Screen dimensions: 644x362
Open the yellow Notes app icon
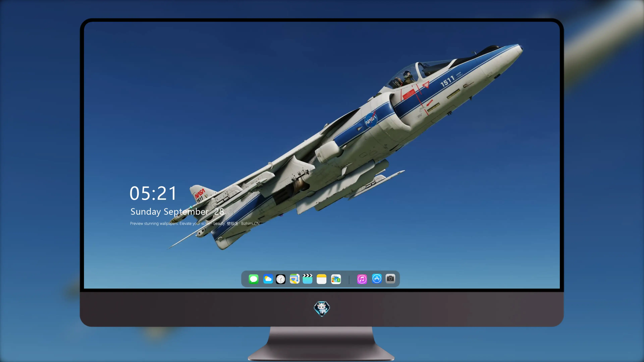(321, 279)
